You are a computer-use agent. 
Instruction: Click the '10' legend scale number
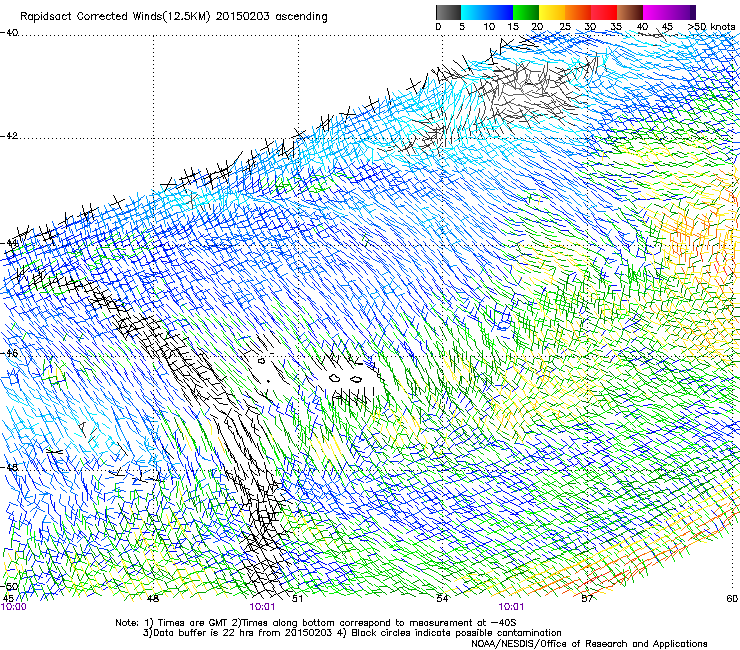[489, 27]
